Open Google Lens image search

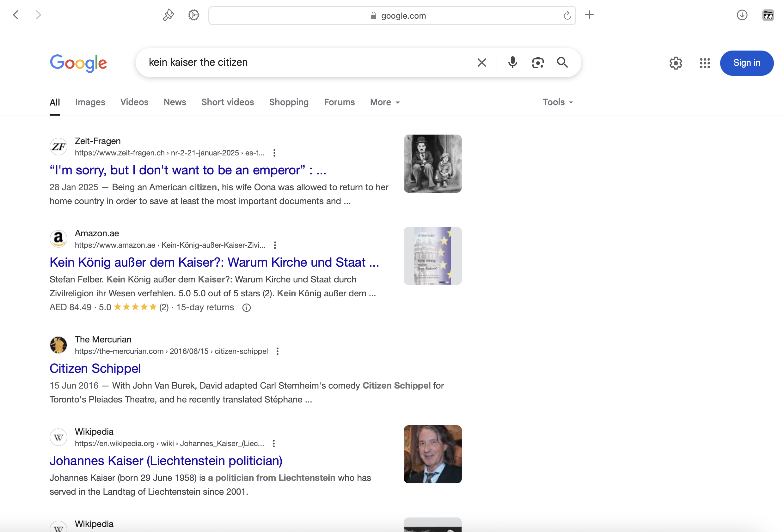[x=538, y=62]
